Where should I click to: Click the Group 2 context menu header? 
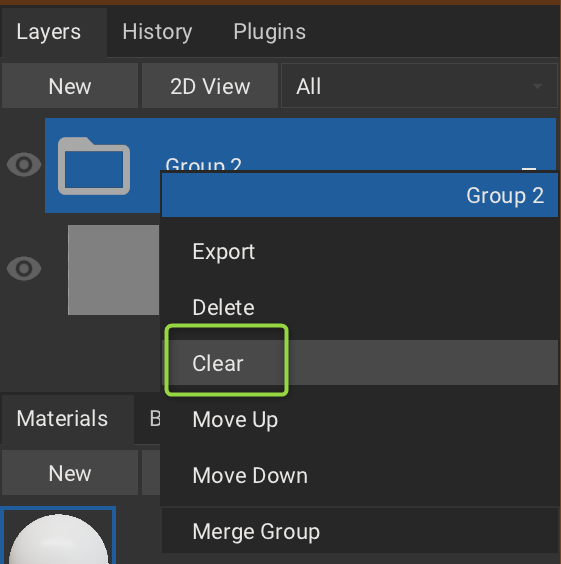point(360,195)
